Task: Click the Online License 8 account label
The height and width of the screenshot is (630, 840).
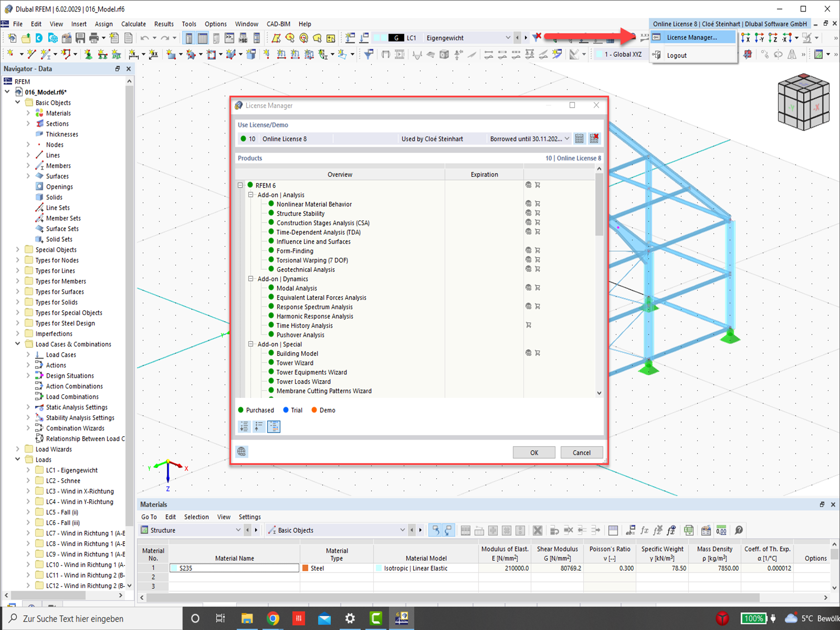Action: 730,24
